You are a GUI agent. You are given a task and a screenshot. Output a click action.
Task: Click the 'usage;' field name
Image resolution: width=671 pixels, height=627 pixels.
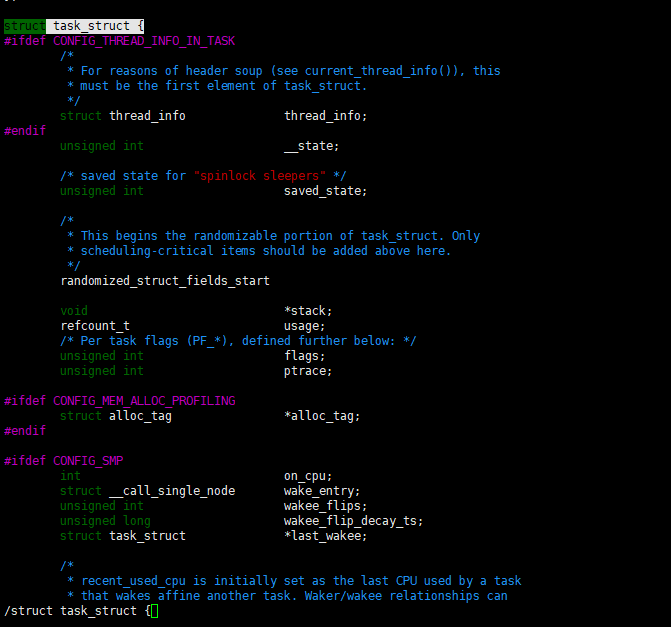(x=305, y=326)
